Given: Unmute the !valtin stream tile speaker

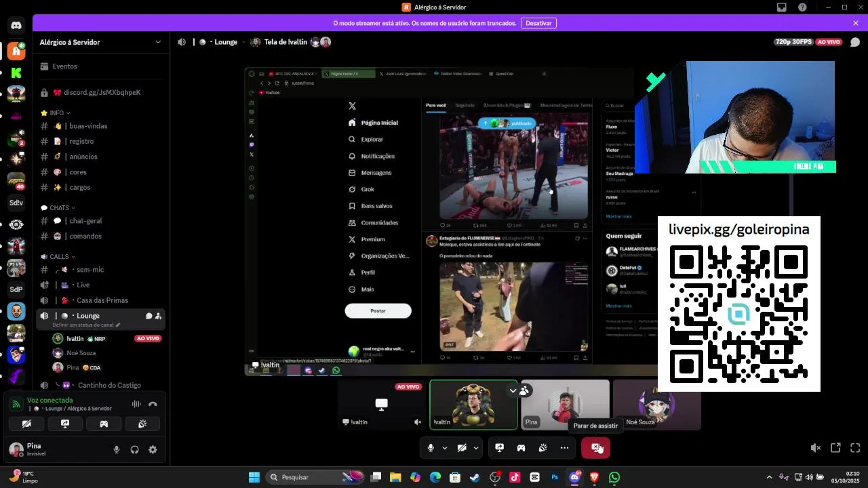Looking at the screenshot, I should 418,422.
